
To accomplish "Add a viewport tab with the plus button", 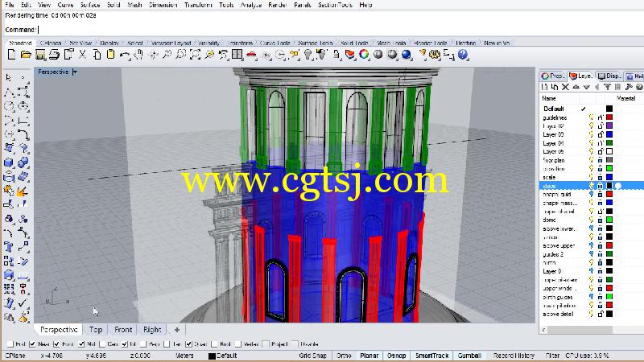I will coord(177,330).
